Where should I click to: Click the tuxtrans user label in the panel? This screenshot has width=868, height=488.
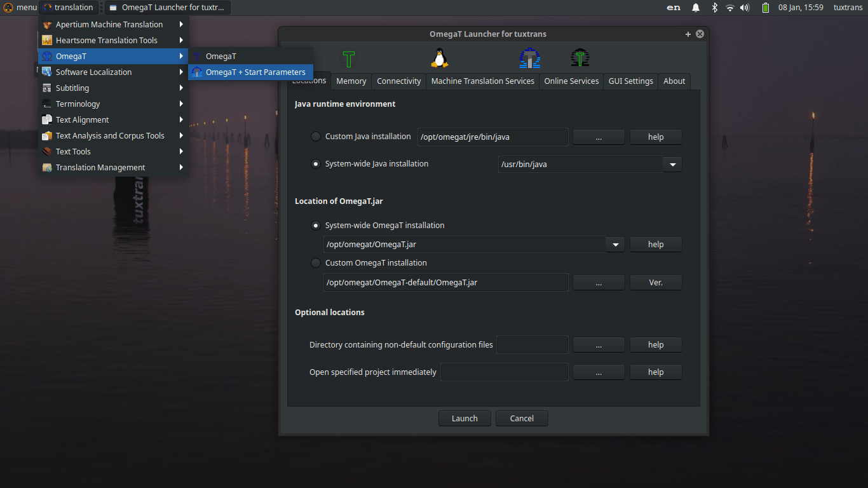coord(848,8)
